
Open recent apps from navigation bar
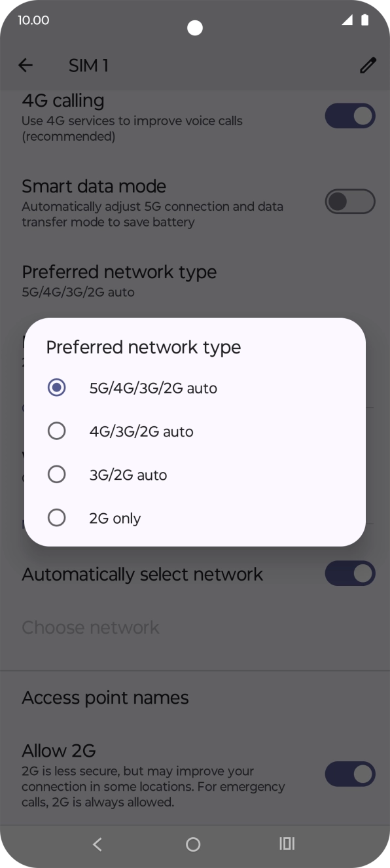click(x=286, y=844)
